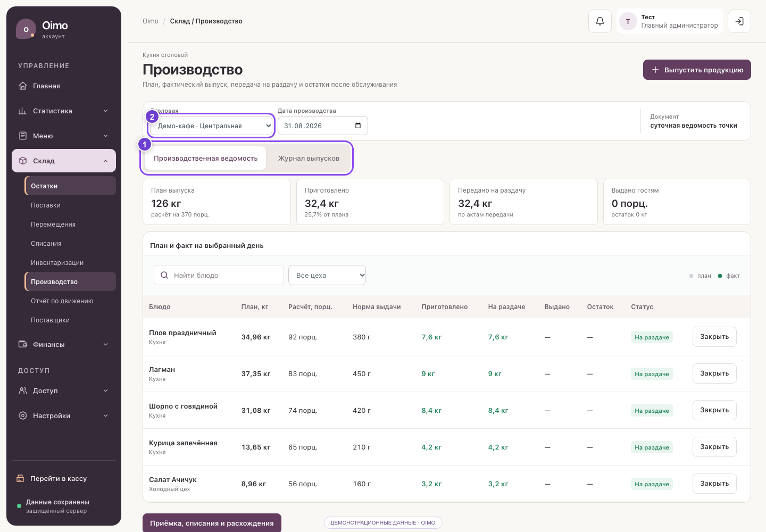766x532 pixels.
Task: Click the Статистика chart icon
Action: pos(23,111)
